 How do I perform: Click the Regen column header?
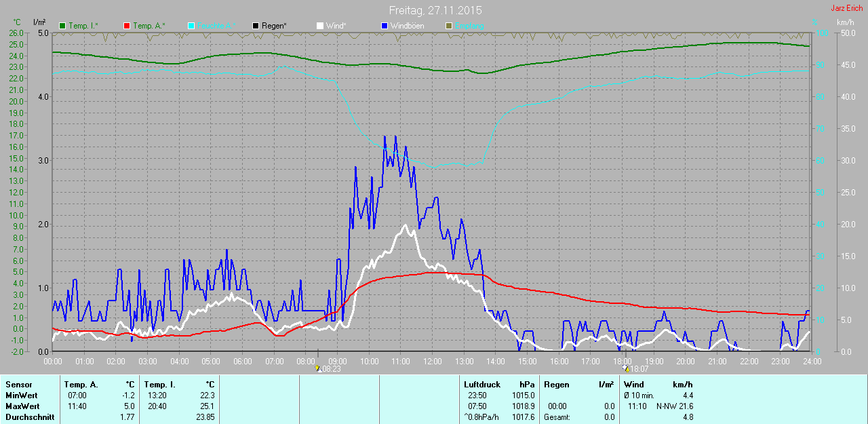click(556, 385)
